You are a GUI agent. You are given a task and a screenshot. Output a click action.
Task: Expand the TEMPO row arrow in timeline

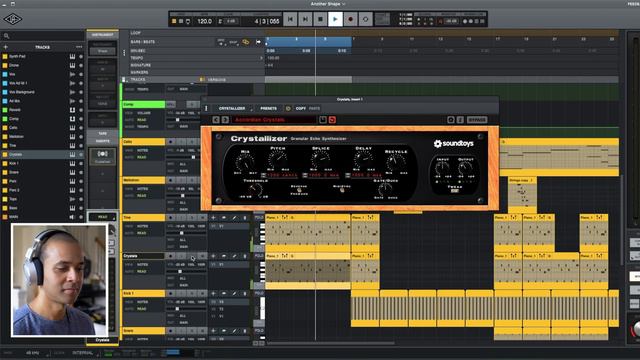[x=261, y=58]
